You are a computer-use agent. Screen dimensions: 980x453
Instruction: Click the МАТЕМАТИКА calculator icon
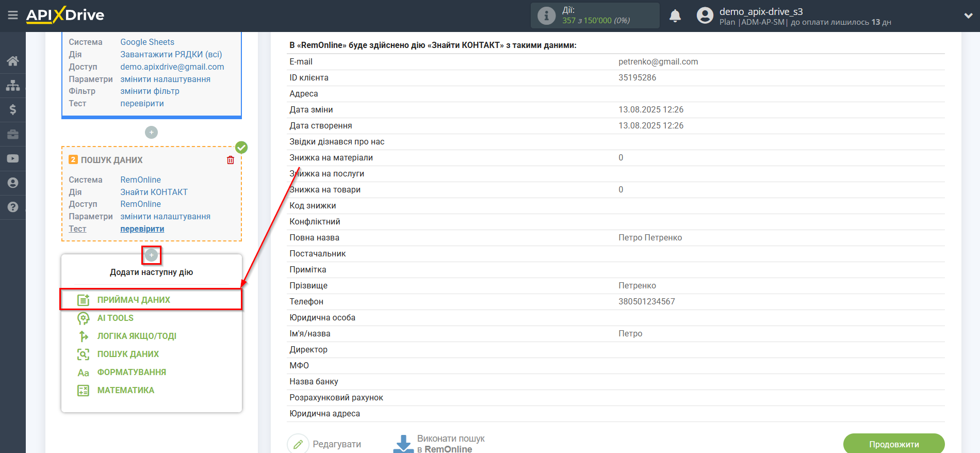(x=83, y=391)
